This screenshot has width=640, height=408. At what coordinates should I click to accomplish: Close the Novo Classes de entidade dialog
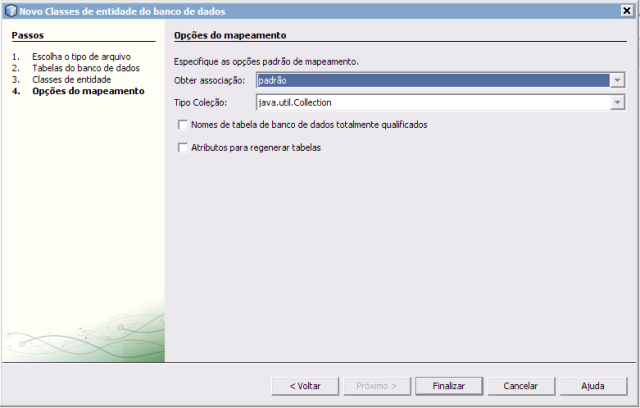pyautogui.click(x=625, y=10)
